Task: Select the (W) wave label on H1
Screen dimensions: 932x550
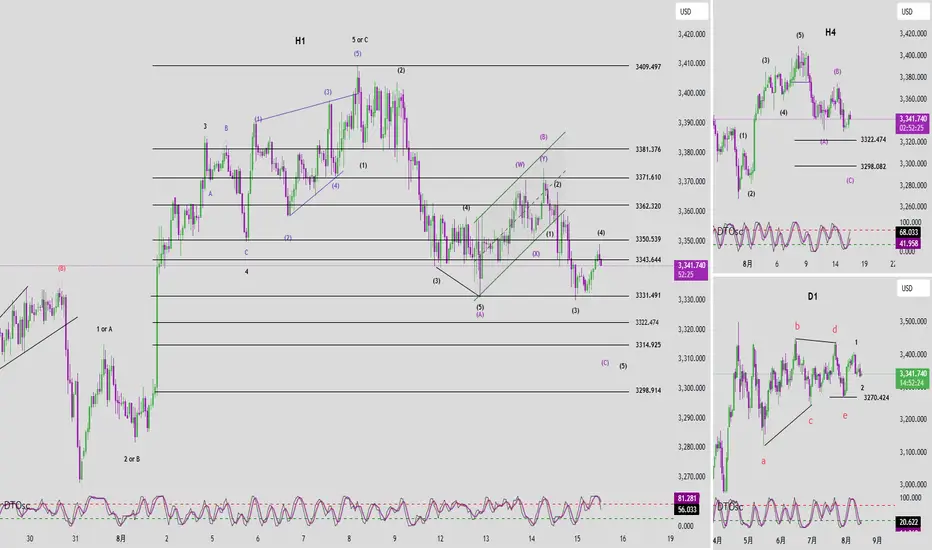Action: [520, 165]
